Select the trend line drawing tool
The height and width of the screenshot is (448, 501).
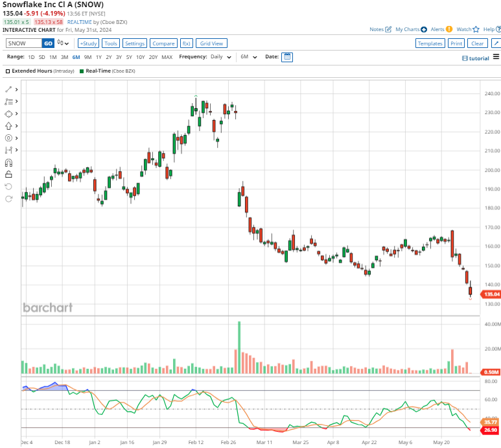point(8,89)
